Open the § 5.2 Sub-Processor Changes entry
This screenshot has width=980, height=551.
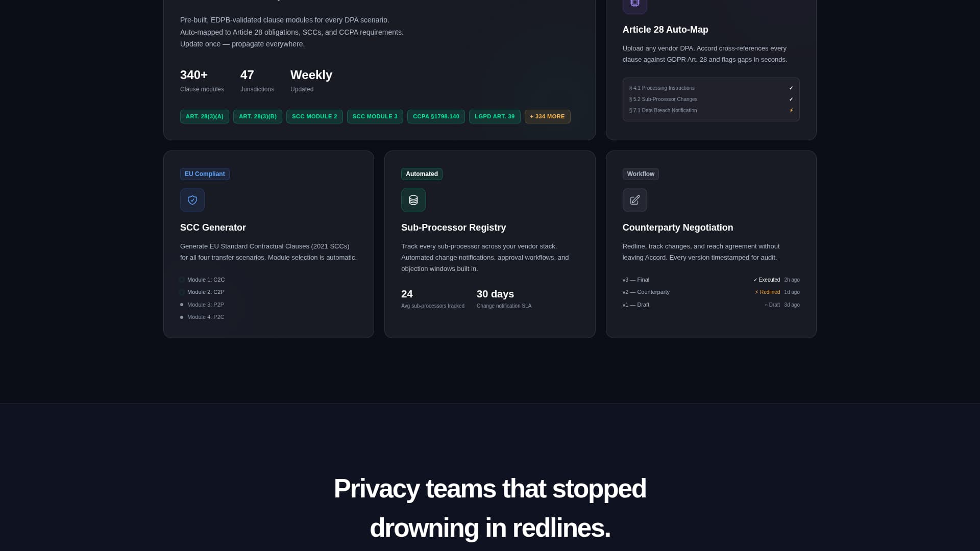663,99
